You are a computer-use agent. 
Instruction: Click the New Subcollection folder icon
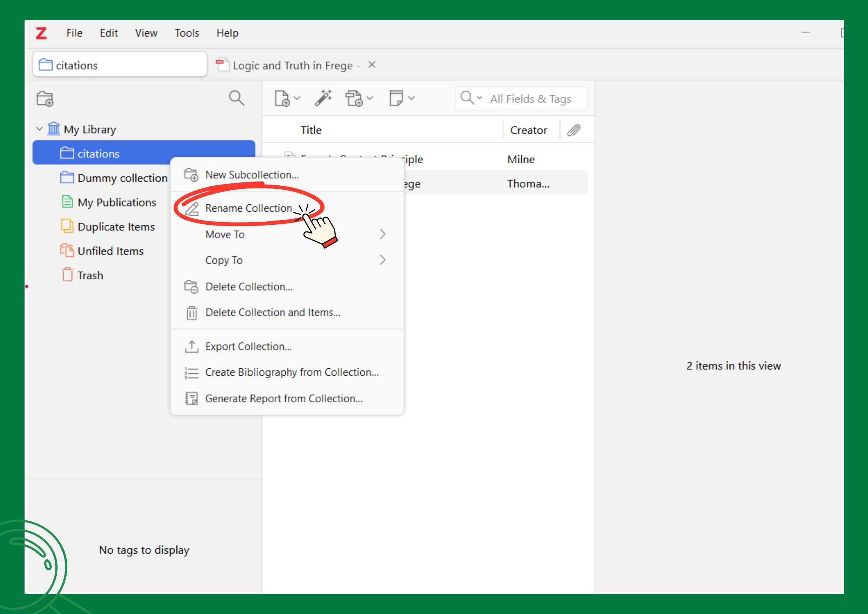tap(191, 175)
